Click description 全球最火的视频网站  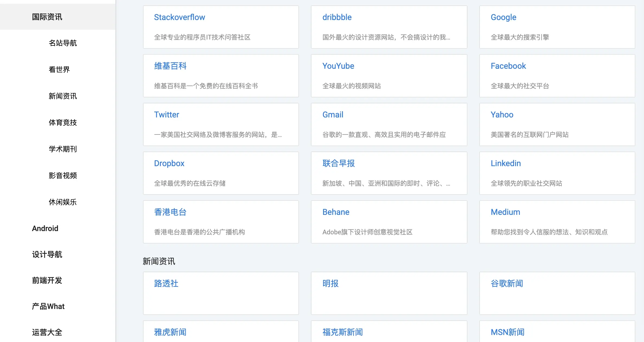352,86
